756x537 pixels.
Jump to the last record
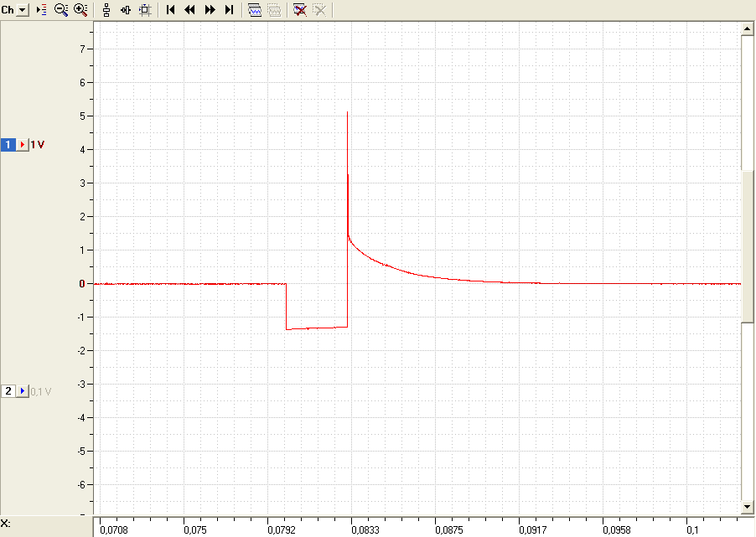coord(229,10)
